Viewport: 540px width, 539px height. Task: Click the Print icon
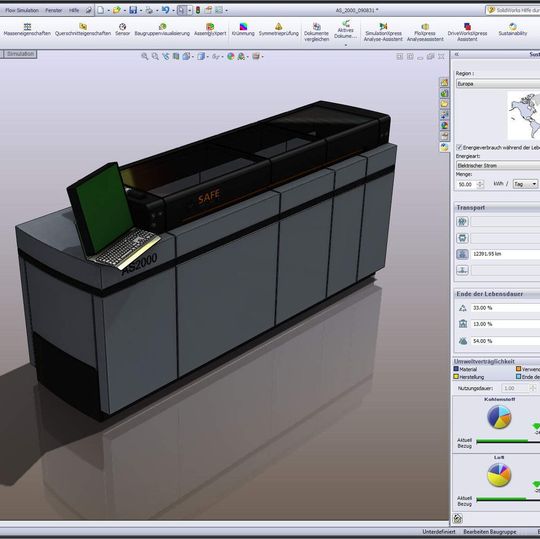(x=149, y=10)
